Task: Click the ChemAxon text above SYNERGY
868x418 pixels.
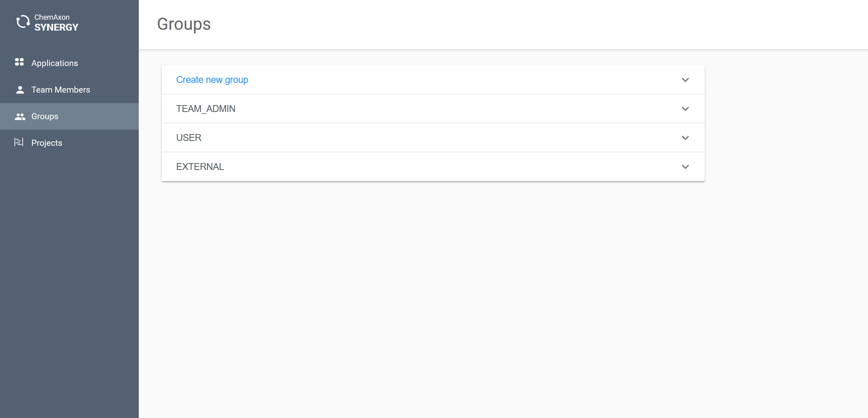Action: click(52, 17)
